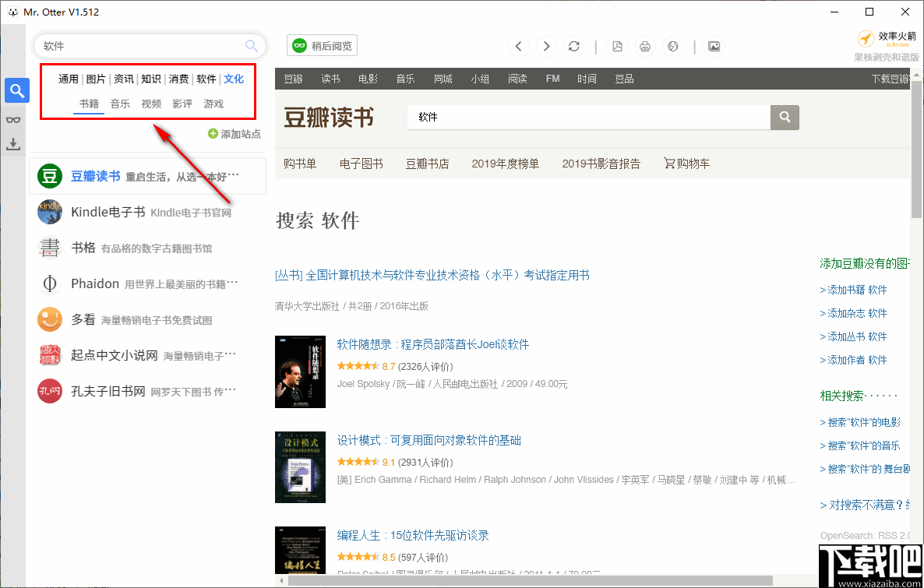Open the 软件随想录 book title link
The image size is (924, 588).
433,344
